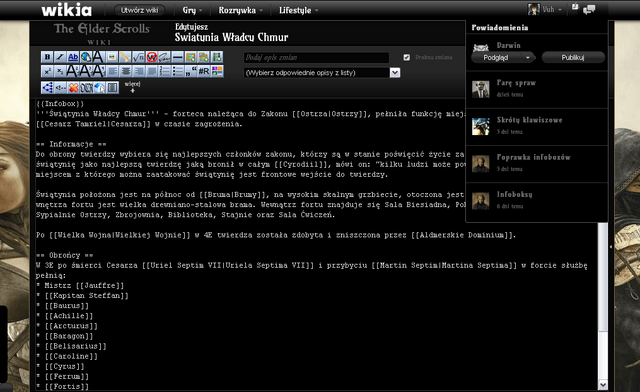Screen dimensions: 640x392
Task: Go to Wikia home via the logo
Action: pyautogui.click(x=67, y=10)
